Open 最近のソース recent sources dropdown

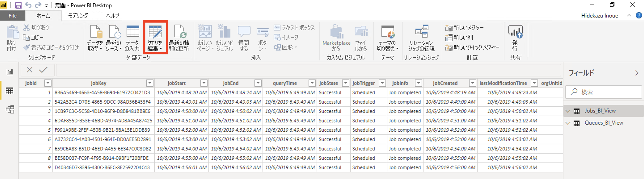click(113, 38)
